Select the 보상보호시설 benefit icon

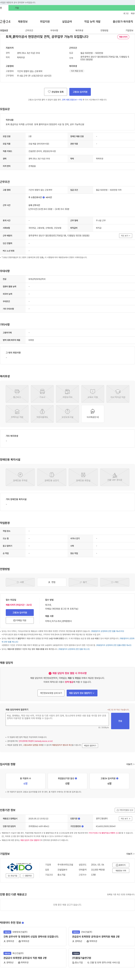67,414
